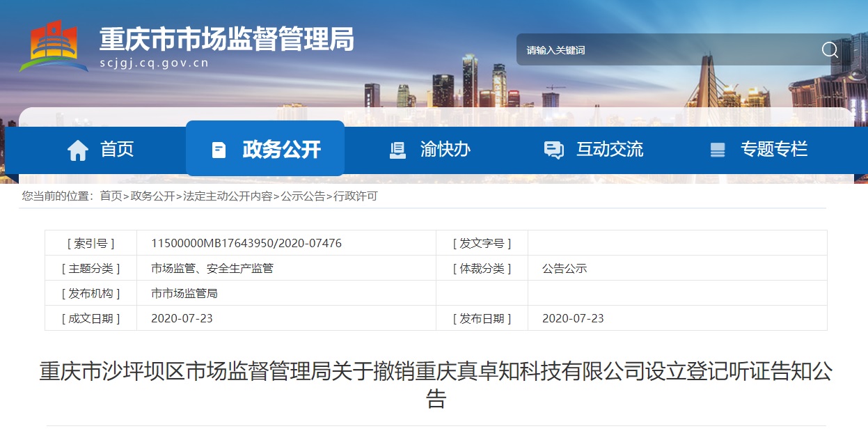
Task: Click the service icon beside 渝快办
Action: 397,150
